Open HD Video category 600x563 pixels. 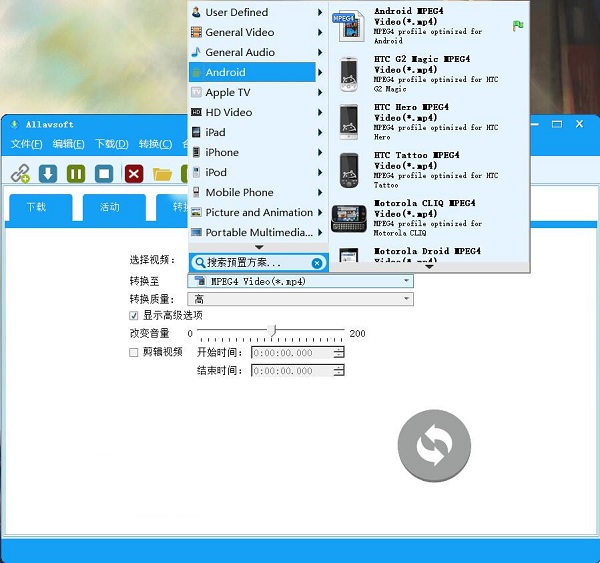(x=257, y=112)
